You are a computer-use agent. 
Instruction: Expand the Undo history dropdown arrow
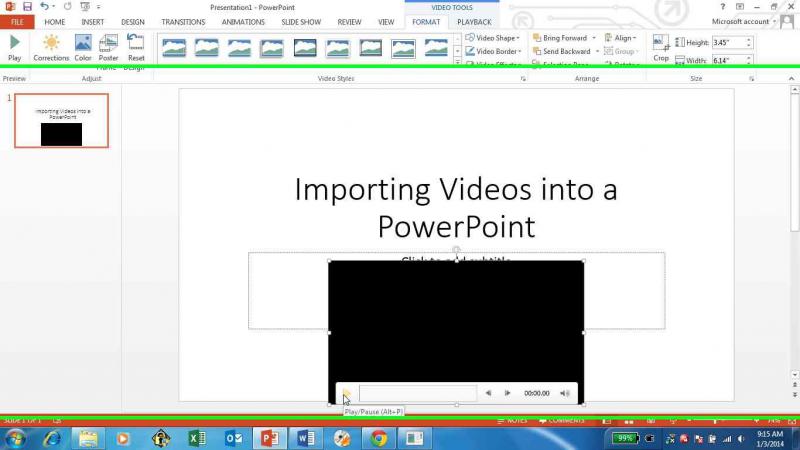pyautogui.click(x=53, y=7)
